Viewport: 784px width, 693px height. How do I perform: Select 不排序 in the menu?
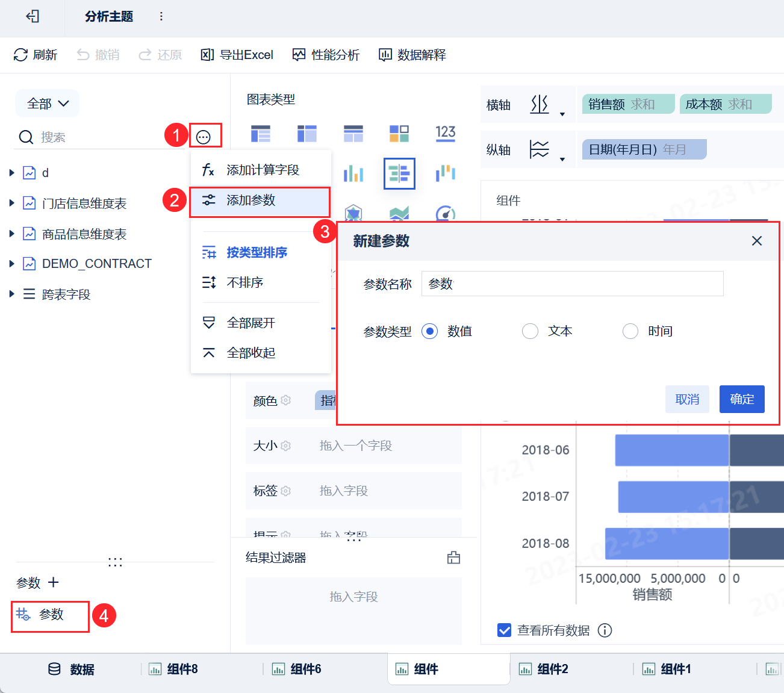pos(261,282)
